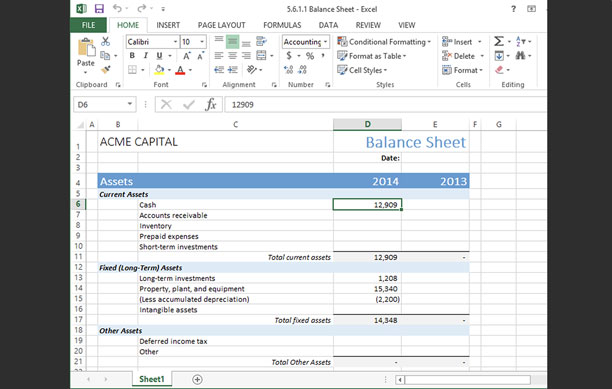Open the Paste options arrow
The height and width of the screenshot is (389, 612).
(x=85, y=72)
